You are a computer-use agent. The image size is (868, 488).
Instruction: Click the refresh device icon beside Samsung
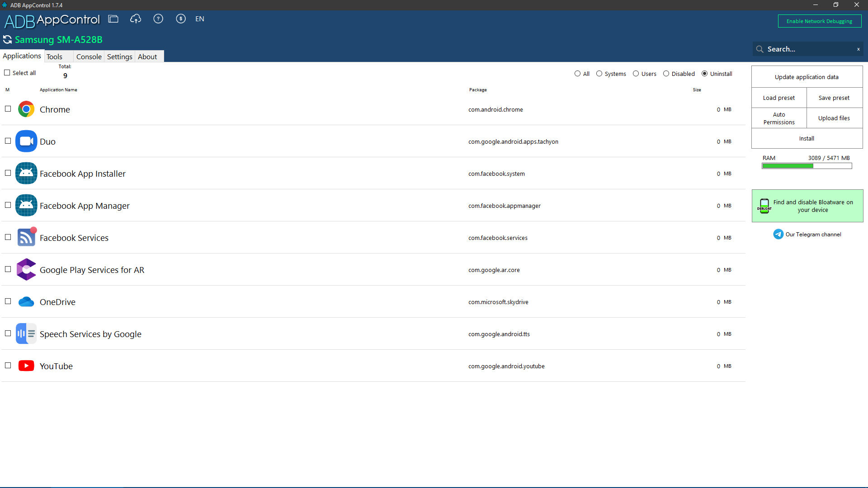pos(8,40)
